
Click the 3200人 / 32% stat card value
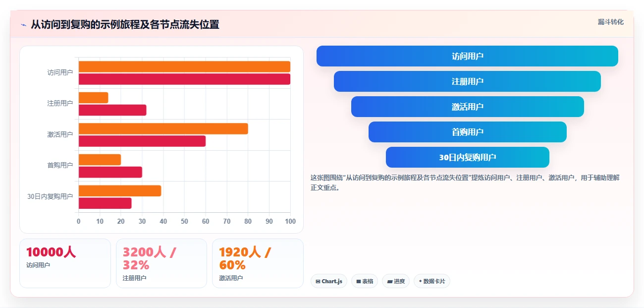(149, 258)
